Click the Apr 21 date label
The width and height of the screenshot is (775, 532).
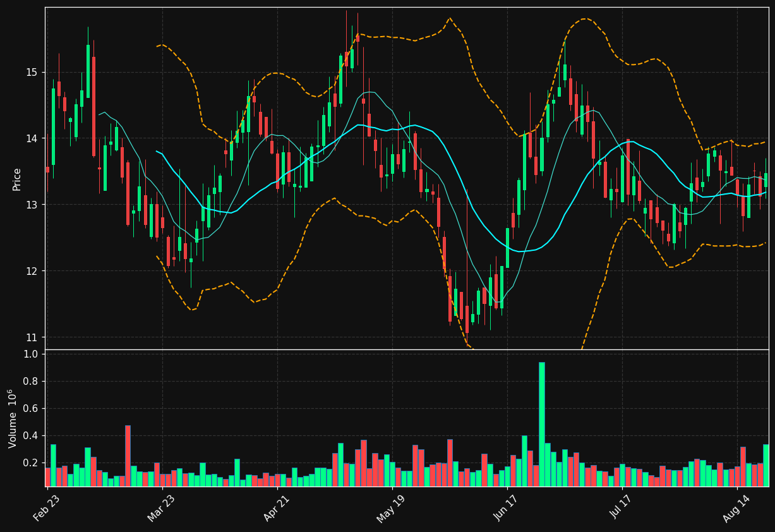tap(276, 507)
